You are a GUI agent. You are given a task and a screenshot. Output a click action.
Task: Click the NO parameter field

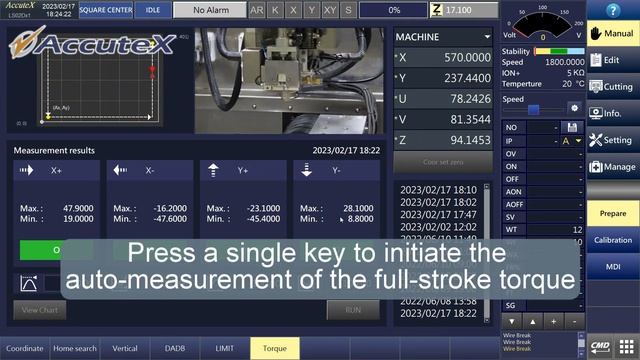[x=543, y=128]
